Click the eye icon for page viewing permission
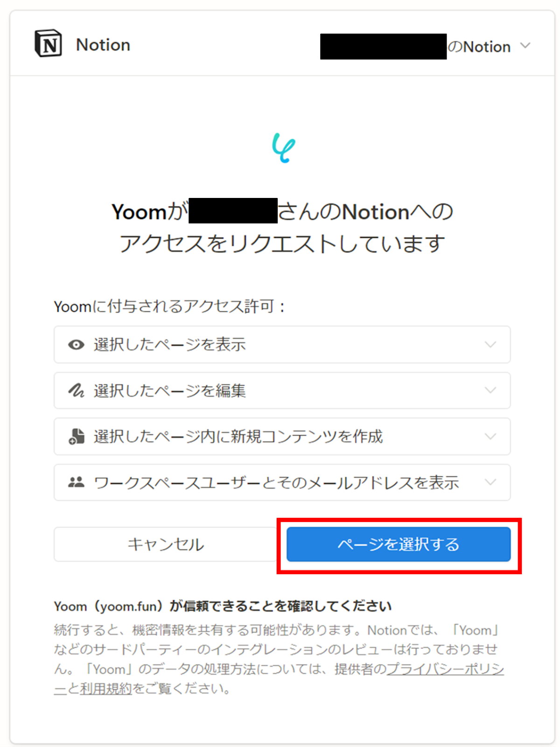This screenshot has height=747, width=560. (76, 345)
